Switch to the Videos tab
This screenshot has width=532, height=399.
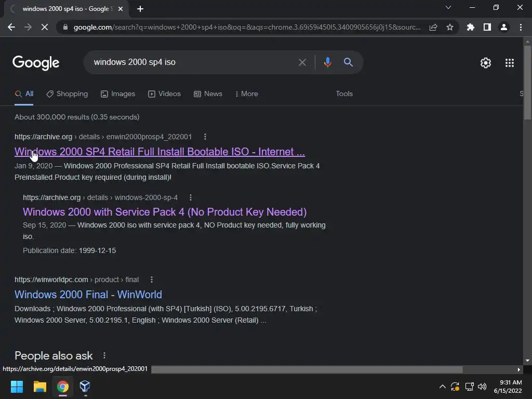[165, 94]
